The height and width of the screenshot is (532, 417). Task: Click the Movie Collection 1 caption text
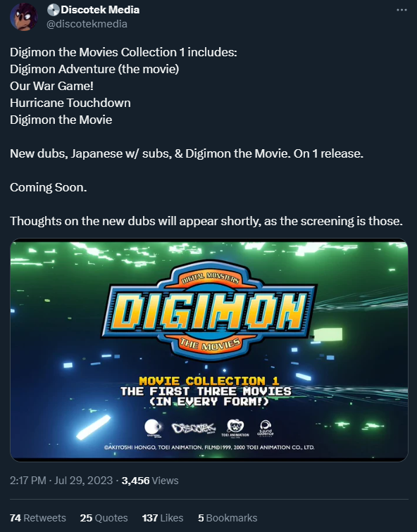(208, 381)
